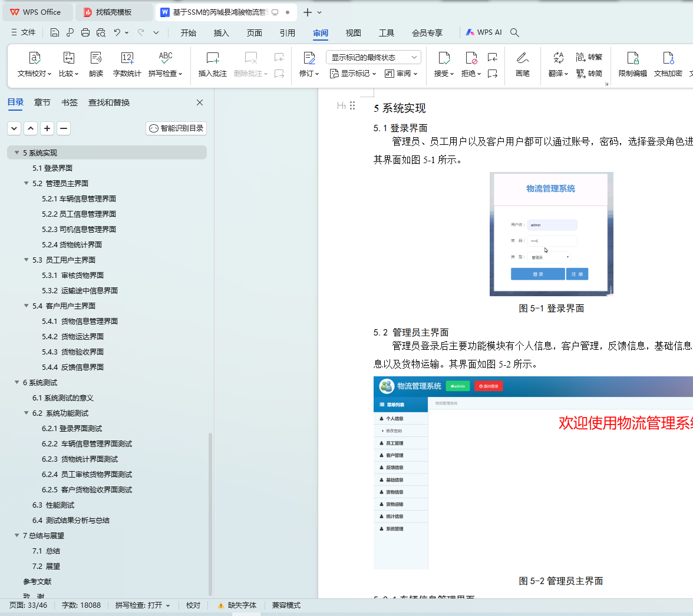Collapse the 5.3 员工用户主界面 outline node

click(26, 260)
